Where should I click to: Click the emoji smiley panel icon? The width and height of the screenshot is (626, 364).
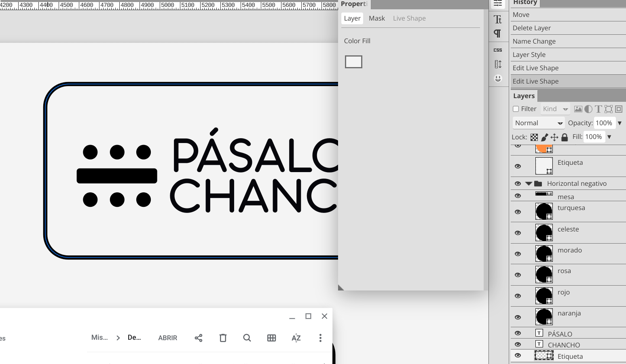click(498, 78)
